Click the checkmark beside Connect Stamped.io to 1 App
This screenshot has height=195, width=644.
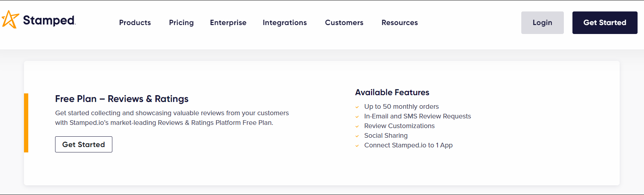click(x=357, y=146)
